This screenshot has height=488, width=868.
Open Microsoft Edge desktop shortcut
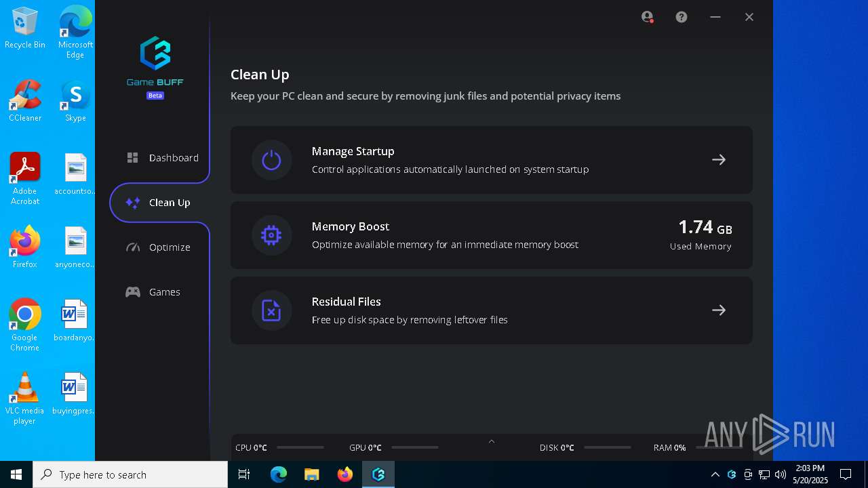pos(75,31)
